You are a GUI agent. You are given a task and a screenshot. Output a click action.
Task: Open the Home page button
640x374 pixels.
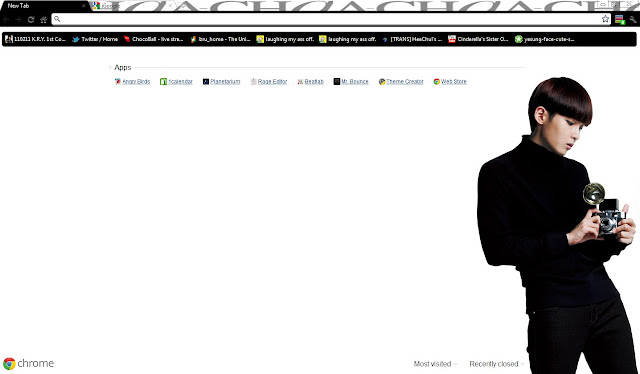point(43,20)
